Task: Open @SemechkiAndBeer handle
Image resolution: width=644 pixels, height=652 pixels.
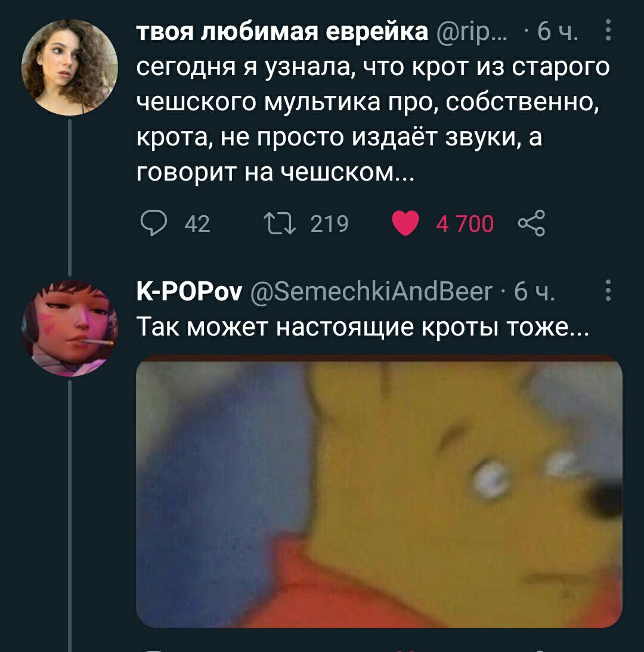Action: [x=371, y=291]
